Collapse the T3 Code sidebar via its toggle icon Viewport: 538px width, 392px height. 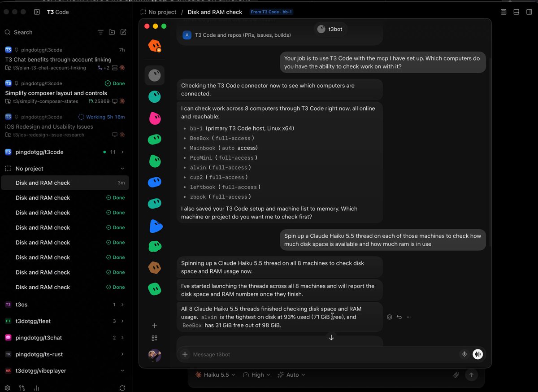tap(37, 12)
